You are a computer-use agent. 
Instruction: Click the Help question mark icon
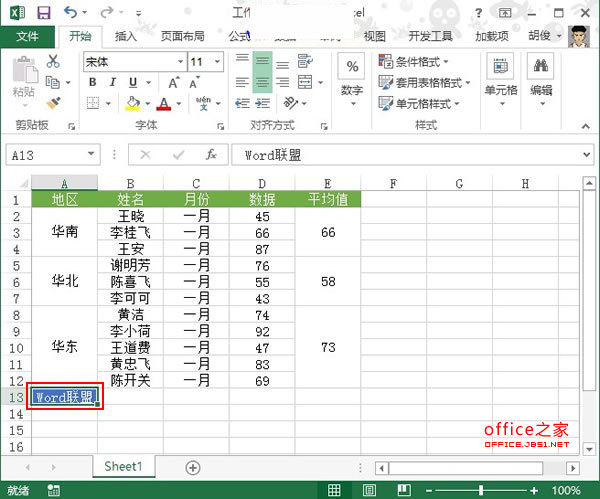click(x=478, y=13)
